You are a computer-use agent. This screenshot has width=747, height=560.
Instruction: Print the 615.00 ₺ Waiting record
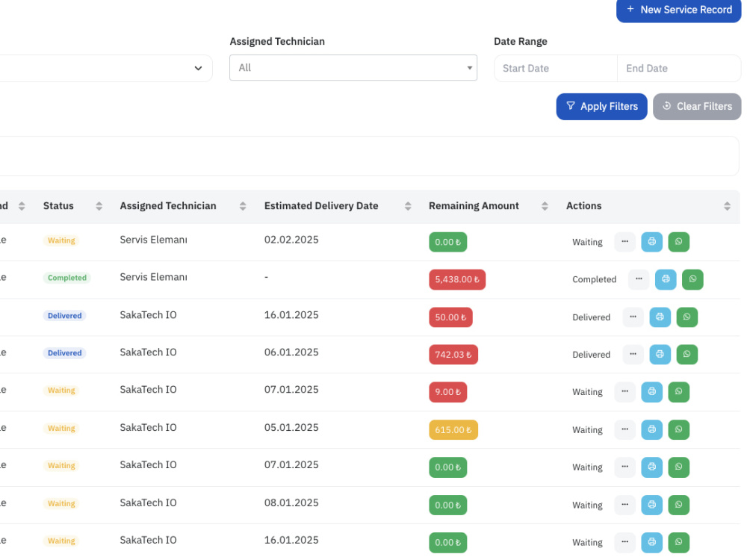click(x=651, y=429)
